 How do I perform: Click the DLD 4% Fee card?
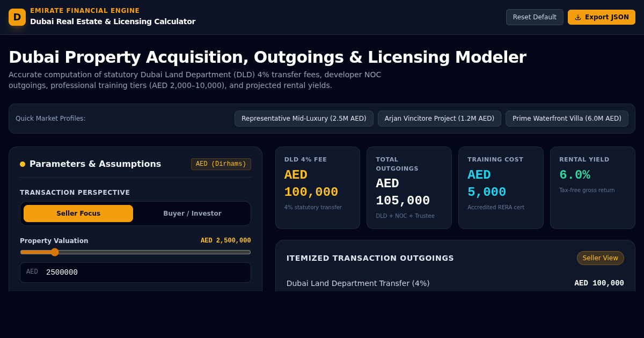[x=318, y=188]
